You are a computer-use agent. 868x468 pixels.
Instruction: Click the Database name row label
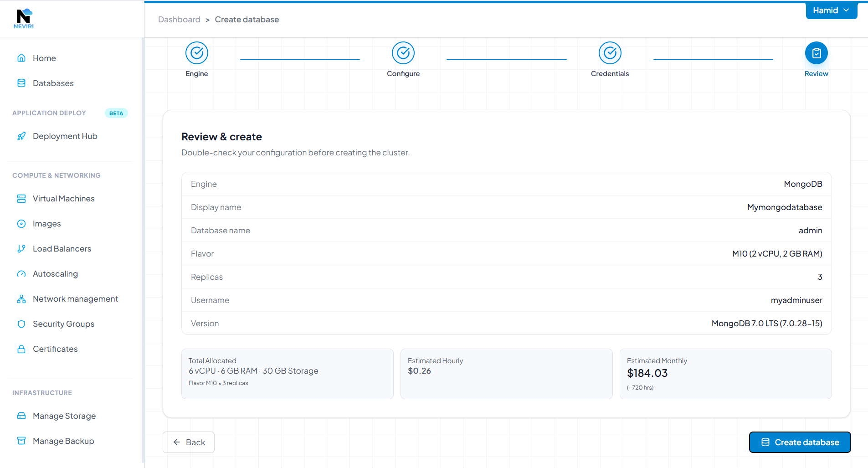[221, 231]
